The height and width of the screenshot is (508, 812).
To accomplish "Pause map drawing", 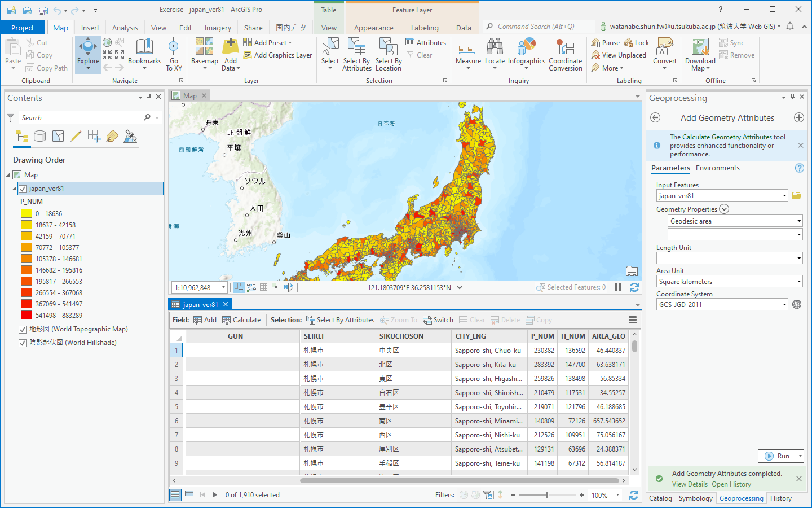I will (x=617, y=287).
